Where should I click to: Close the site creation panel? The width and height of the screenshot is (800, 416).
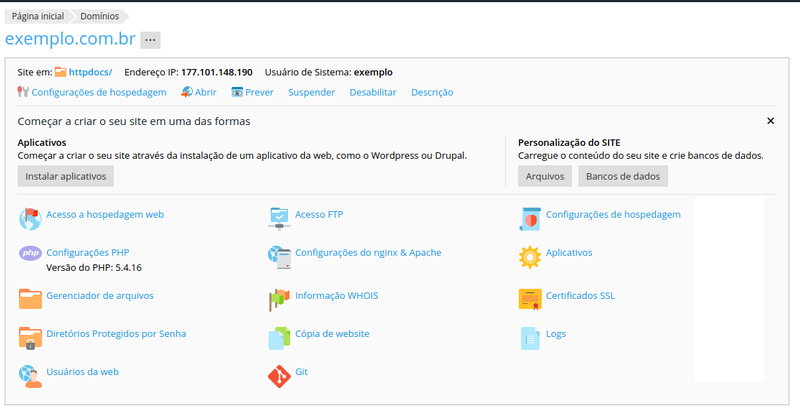coord(770,121)
